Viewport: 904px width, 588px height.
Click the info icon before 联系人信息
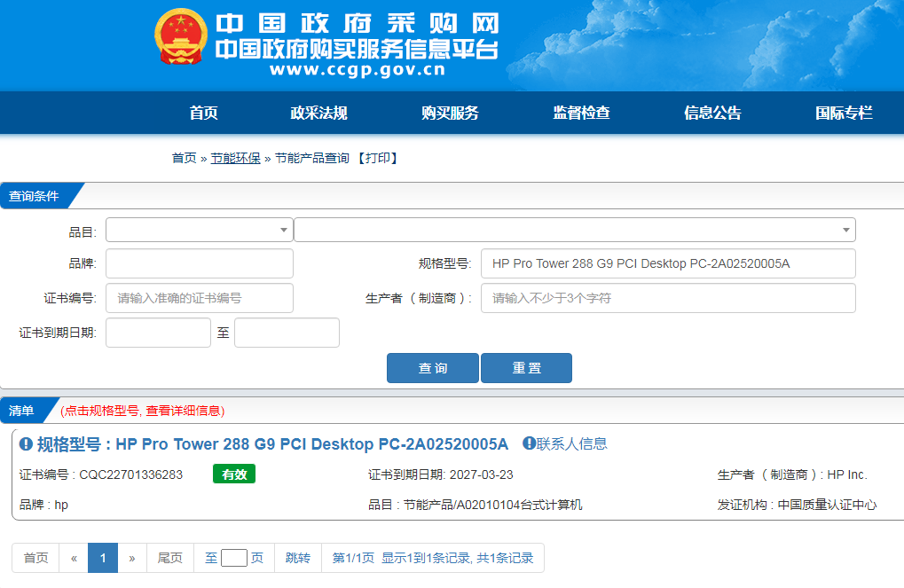[x=529, y=443]
